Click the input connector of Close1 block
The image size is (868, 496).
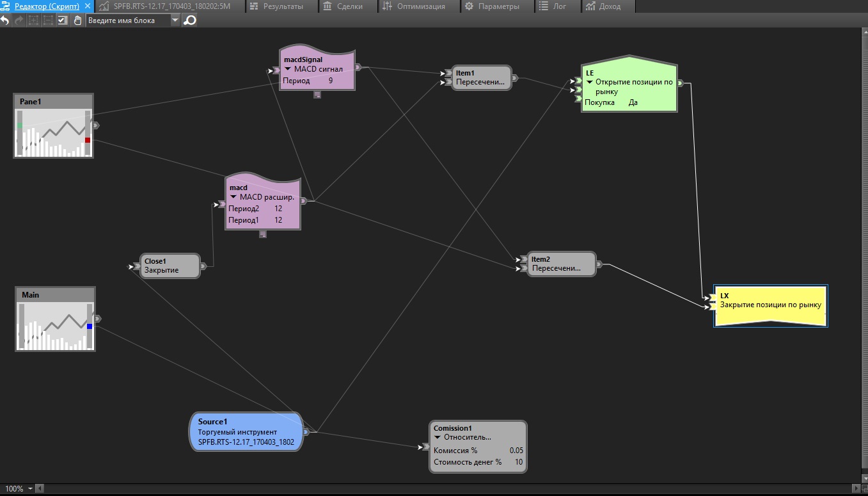tap(136, 266)
